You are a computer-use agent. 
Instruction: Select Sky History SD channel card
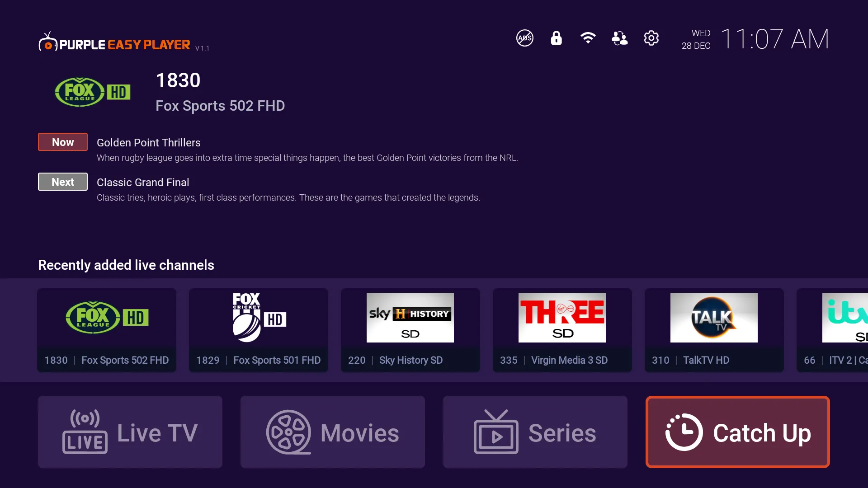coord(410,330)
